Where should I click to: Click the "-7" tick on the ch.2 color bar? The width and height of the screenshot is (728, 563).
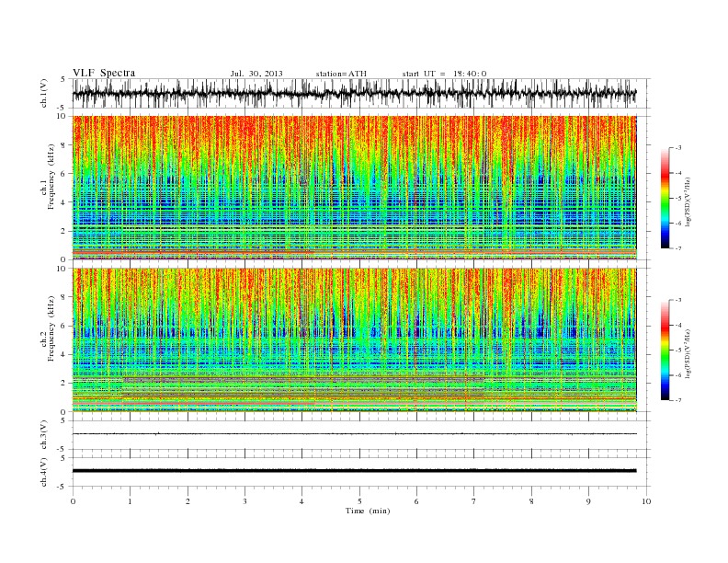(x=677, y=400)
